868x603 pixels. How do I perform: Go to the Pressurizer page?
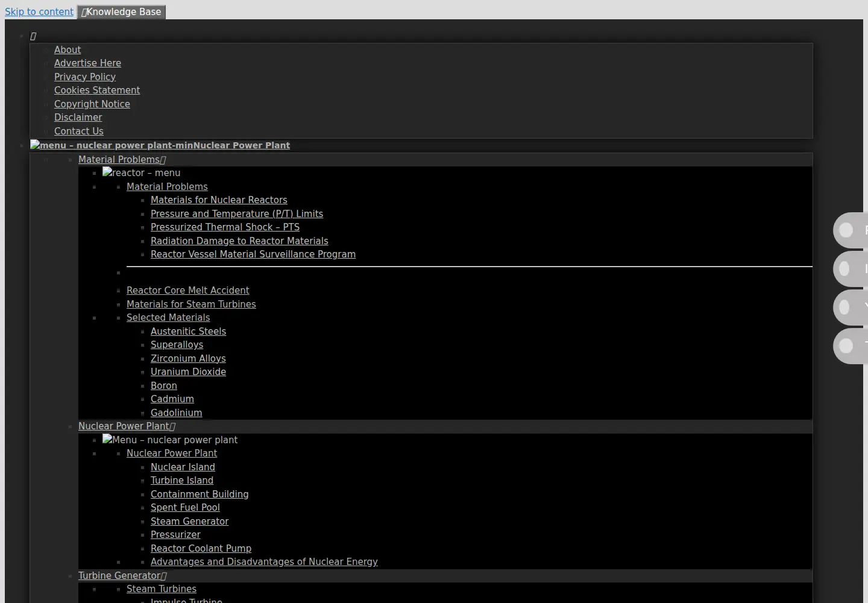175,535
